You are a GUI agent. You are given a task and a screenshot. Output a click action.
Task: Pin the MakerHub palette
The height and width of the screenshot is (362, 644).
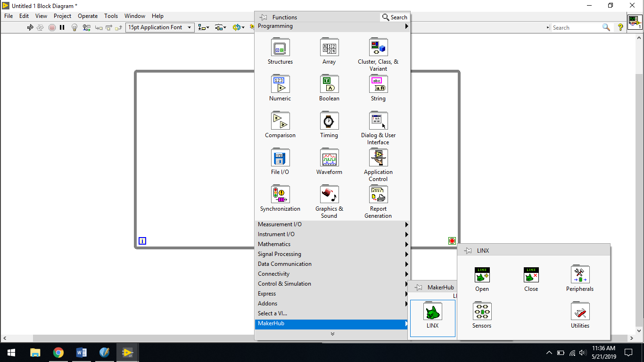pyautogui.click(x=419, y=288)
